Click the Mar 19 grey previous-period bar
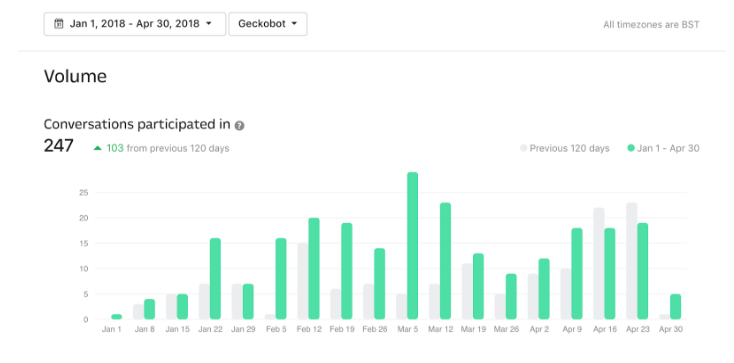This screenshot has height=363, width=734. (x=467, y=291)
